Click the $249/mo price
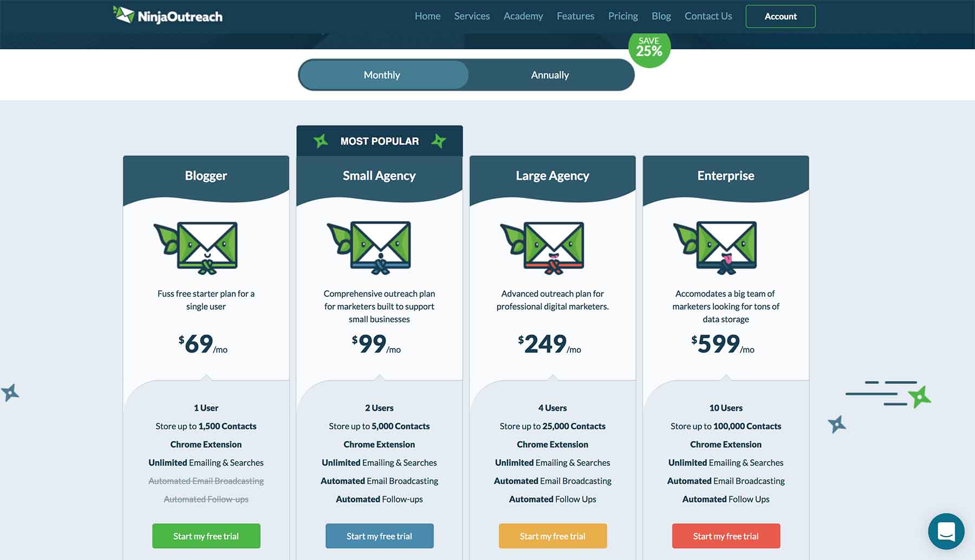Viewport: 975px width, 560px height. tap(550, 344)
